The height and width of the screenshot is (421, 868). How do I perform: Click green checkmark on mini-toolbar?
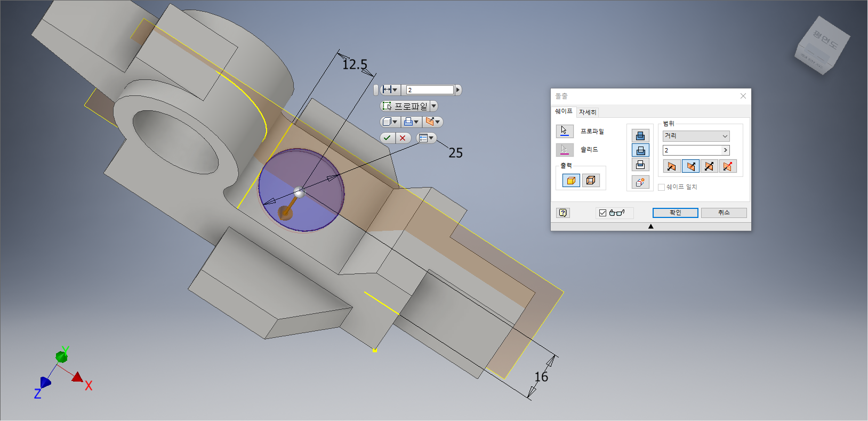click(x=388, y=138)
